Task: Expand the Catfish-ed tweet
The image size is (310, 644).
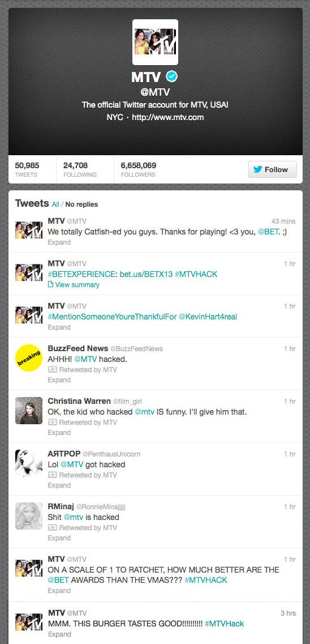Action: click(x=59, y=242)
